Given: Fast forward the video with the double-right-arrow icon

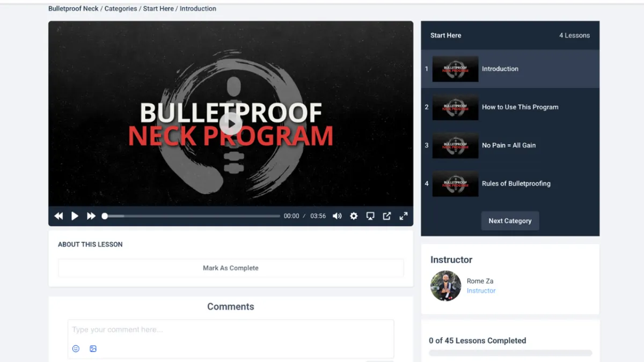Looking at the screenshot, I should click(x=91, y=216).
